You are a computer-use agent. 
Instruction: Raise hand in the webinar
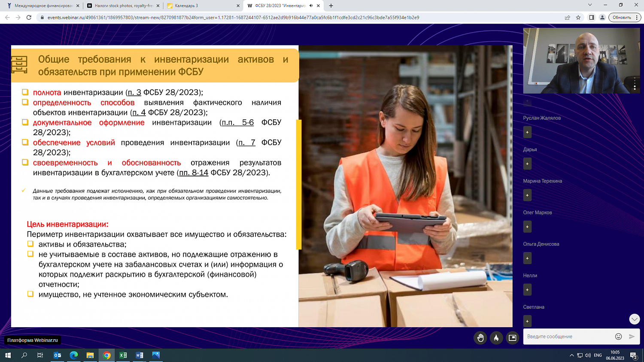pos(480,338)
